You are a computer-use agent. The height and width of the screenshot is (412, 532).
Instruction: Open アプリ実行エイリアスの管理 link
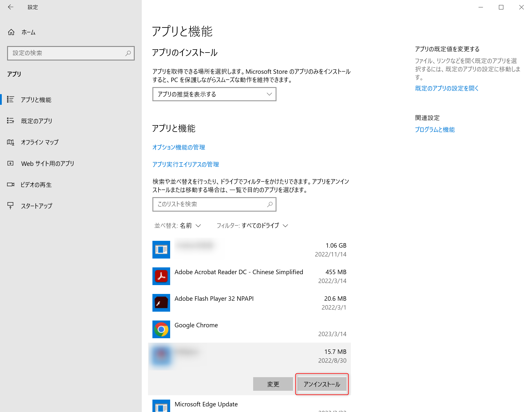click(186, 164)
